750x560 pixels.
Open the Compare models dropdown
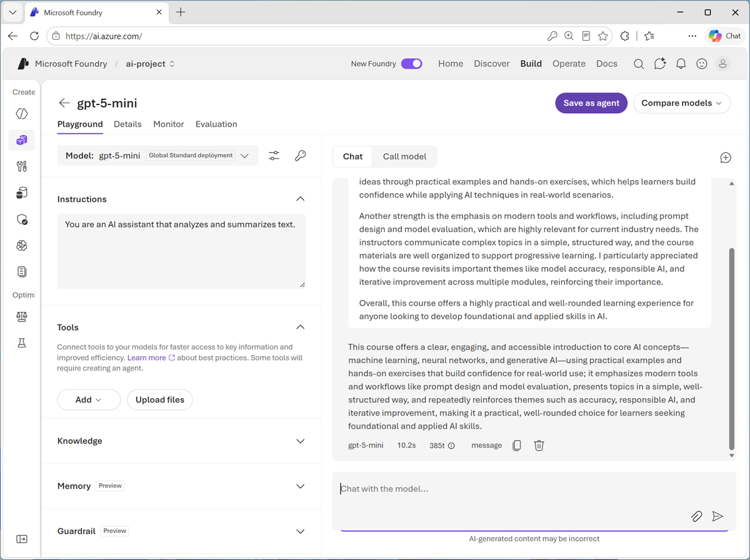click(x=682, y=103)
